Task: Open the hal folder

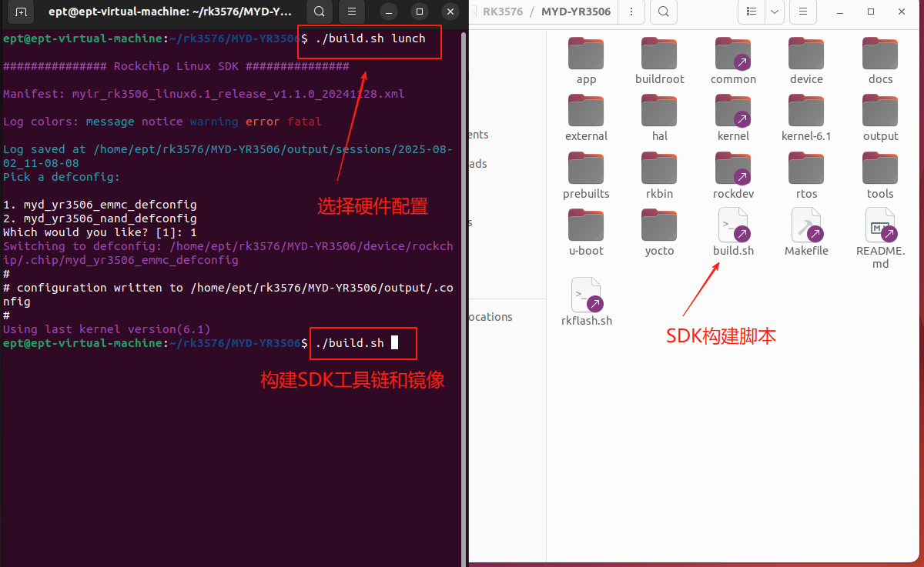Action: pyautogui.click(x=660, y=118)
